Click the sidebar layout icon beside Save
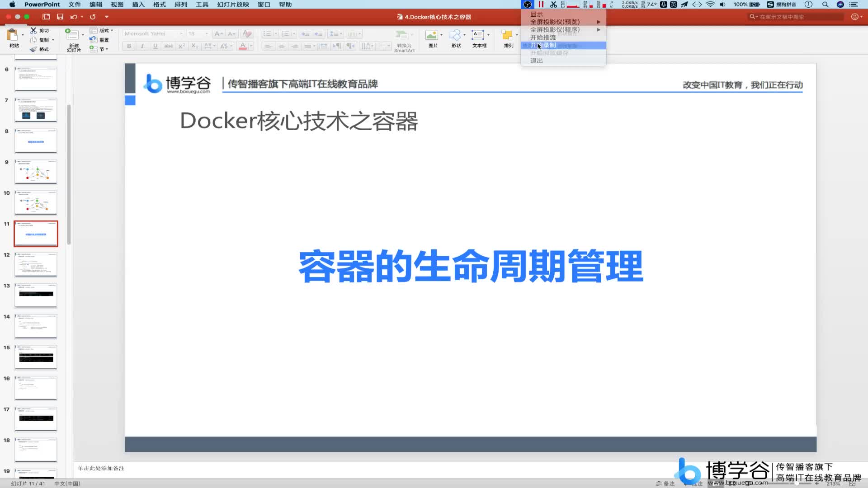The image size is (868, 488). [x=46, y=17]
